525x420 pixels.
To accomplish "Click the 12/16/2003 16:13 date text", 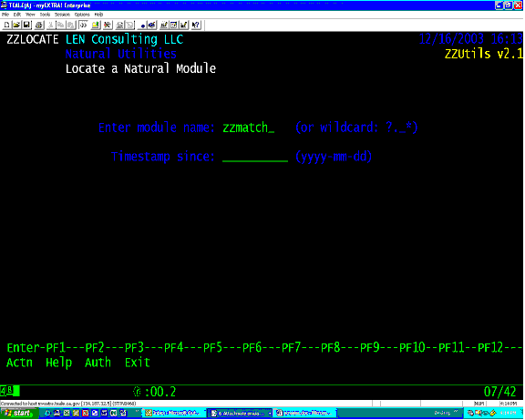I will (470, 39).
